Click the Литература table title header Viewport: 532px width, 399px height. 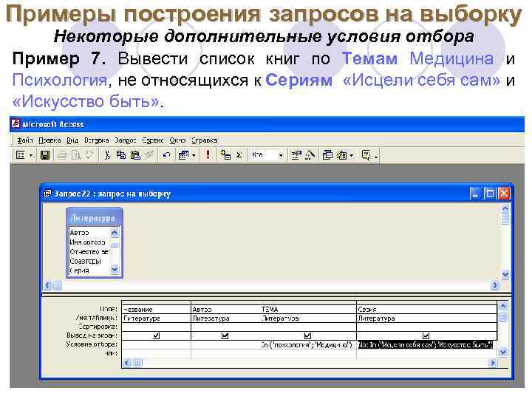[94, 218]
